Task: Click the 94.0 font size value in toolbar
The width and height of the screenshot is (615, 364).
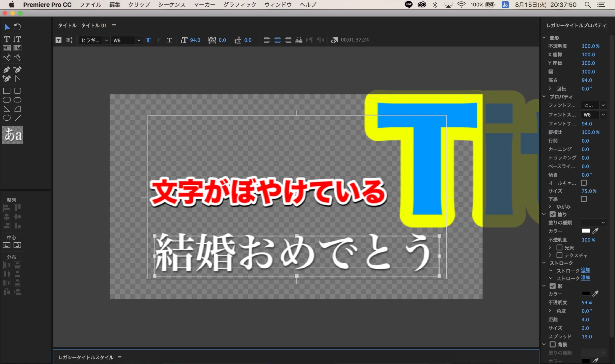Action: point(195,40)
